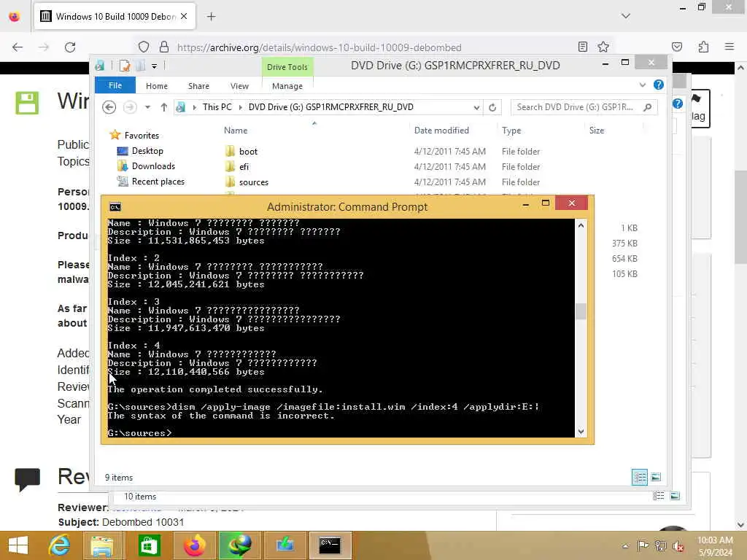Click the Firefox page vertical scrollbar thumb
The image size is (747, 560).
point(740,217)
